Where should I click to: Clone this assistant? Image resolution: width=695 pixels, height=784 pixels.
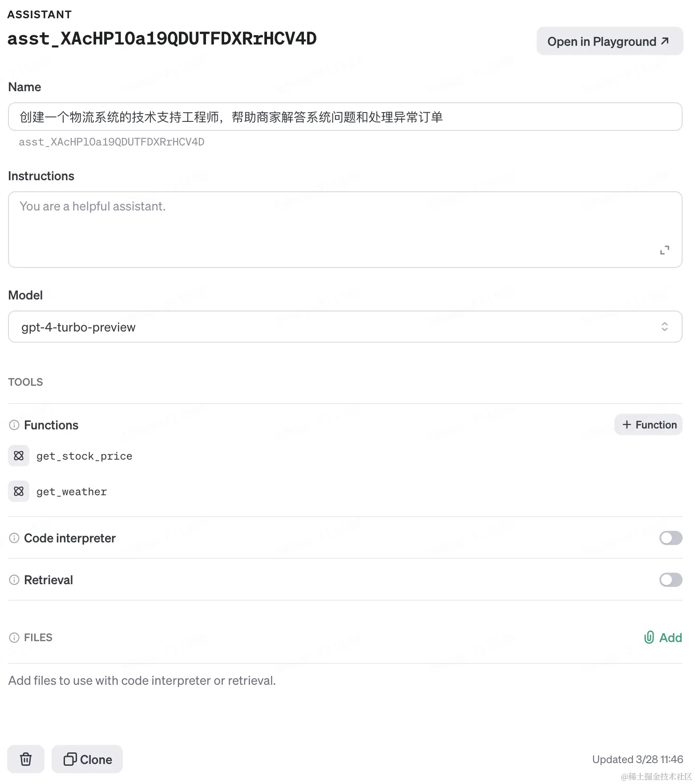[87, 759]
